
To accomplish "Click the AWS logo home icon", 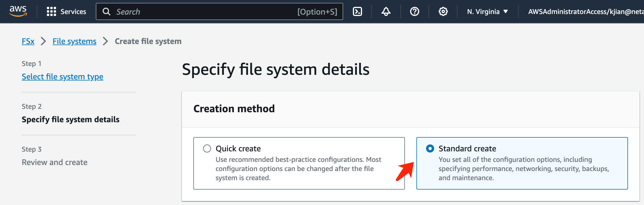I will click(18, 11).
